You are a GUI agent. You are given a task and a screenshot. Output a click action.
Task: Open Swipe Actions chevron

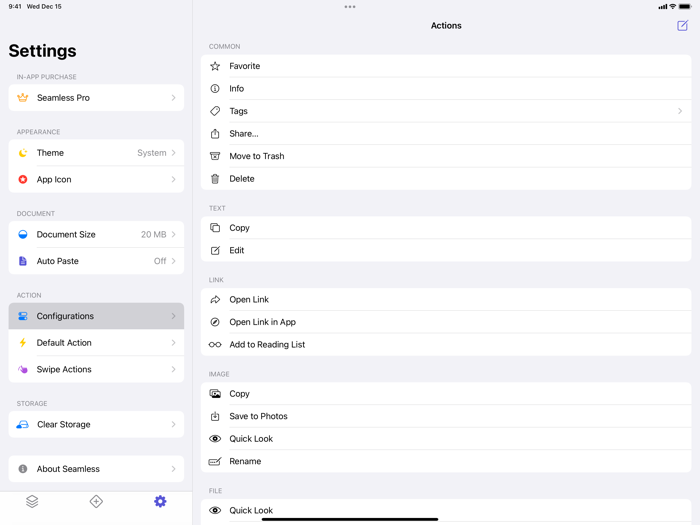174,369
